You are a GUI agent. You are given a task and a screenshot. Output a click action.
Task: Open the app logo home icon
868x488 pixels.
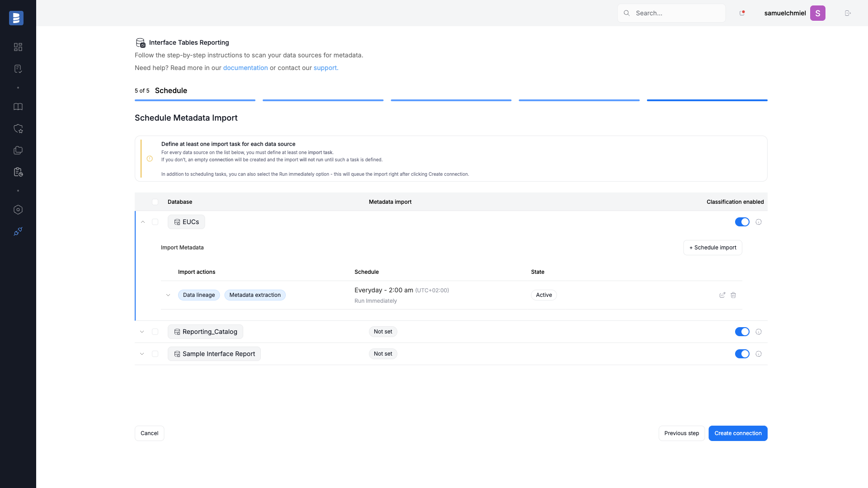(x=16, y=18)
